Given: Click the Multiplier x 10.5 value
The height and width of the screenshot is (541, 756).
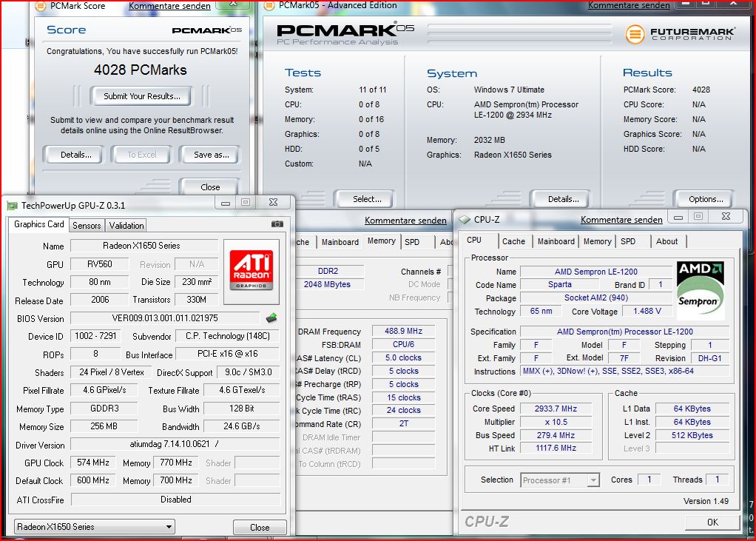Looking at the screenshot, I should tap(556, 422).
